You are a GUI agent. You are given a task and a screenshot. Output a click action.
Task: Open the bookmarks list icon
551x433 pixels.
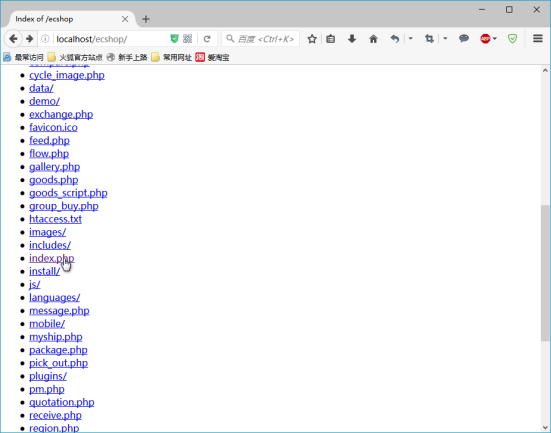coord(330,39)
